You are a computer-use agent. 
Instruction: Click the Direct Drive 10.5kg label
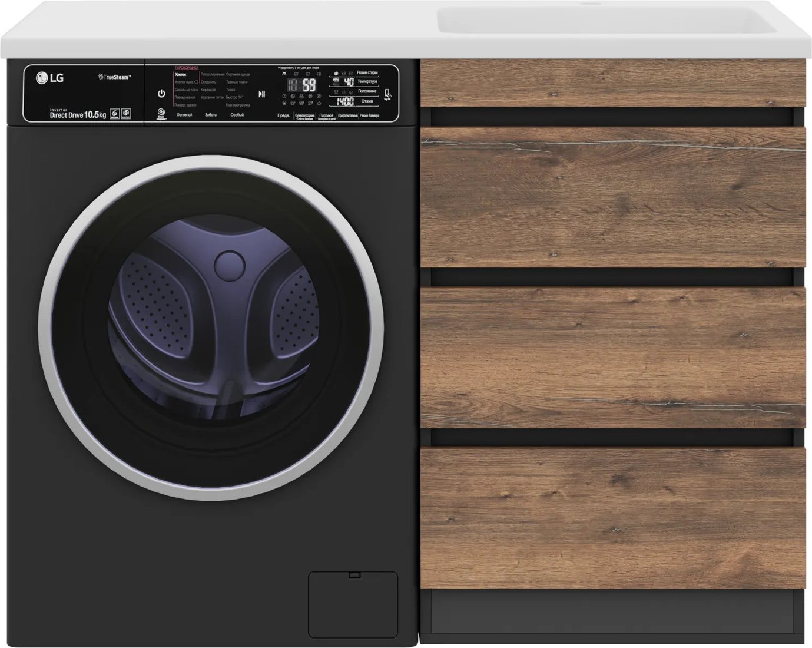click(77, 114)
